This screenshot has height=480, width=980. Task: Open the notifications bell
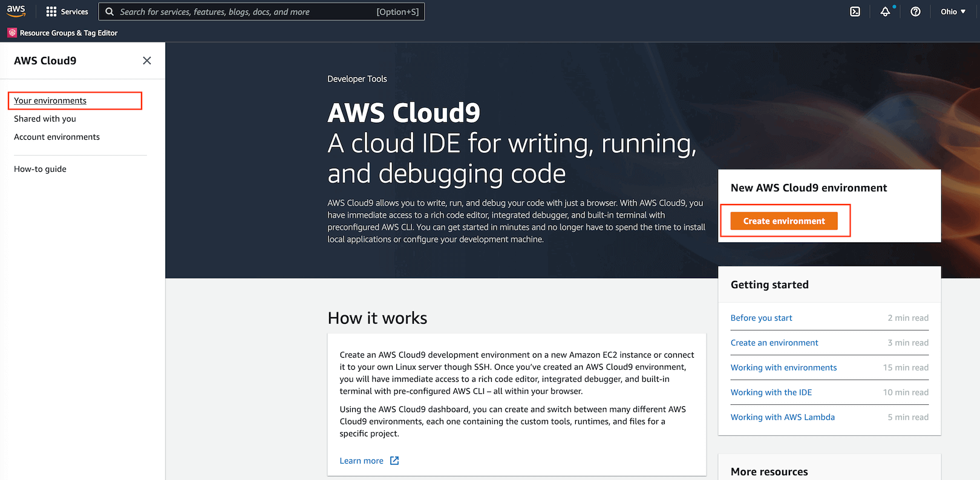[885, 12]
